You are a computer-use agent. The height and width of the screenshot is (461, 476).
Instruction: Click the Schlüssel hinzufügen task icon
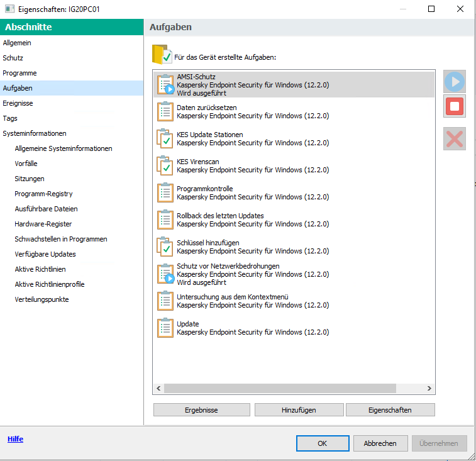click(165, 247)
